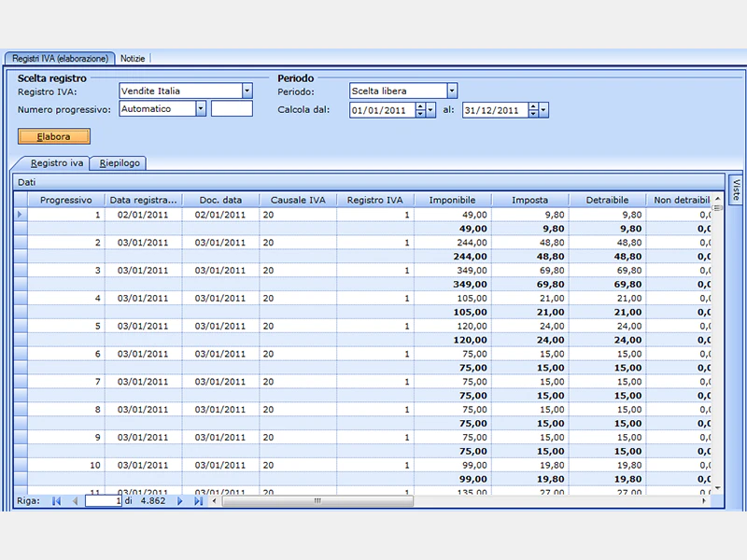Open the Viste side panel

point(736,190)
